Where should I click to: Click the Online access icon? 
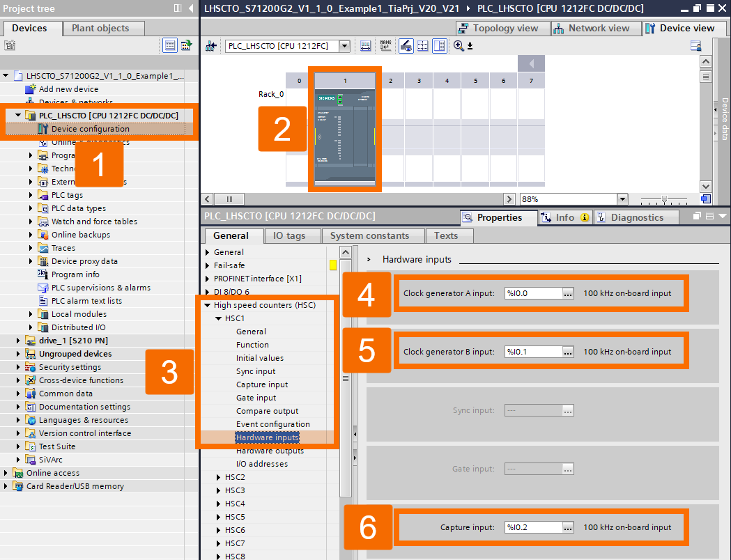(x=17, y=473)
